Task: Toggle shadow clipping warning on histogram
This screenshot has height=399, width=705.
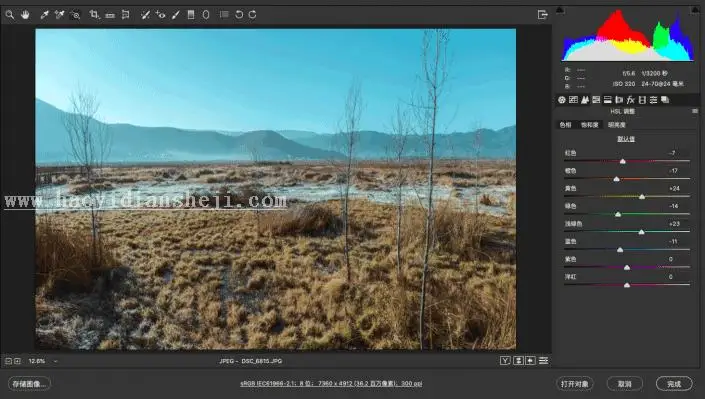Action: tap(560, 10)
